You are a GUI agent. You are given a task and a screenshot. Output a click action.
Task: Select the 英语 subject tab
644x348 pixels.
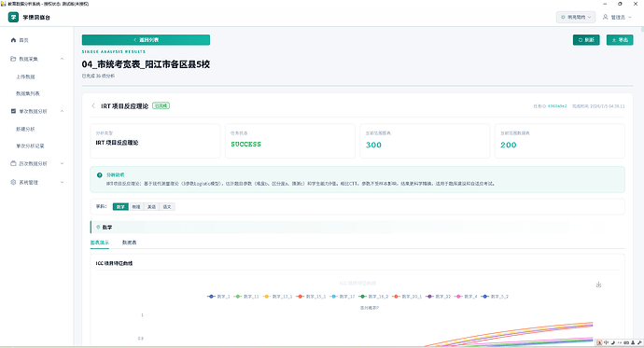point(151,207)
